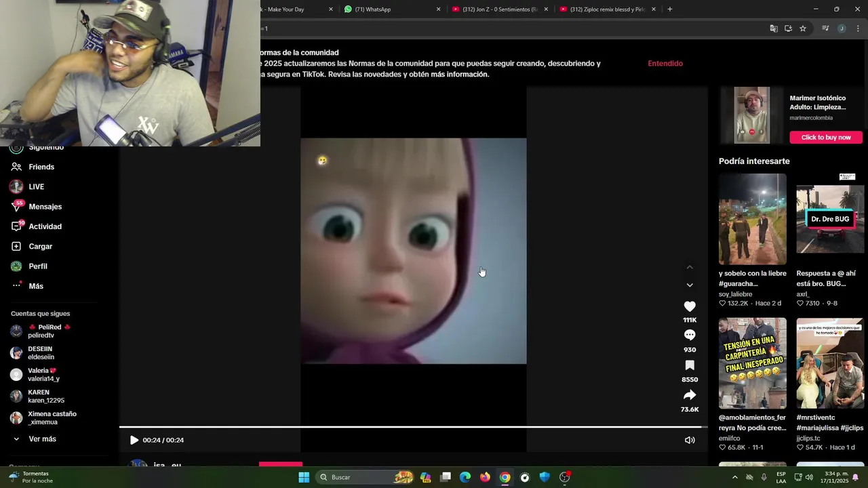The image size is (868, 488).
Task: Open the Chrome three-dot menu
Action: [859, 28]
